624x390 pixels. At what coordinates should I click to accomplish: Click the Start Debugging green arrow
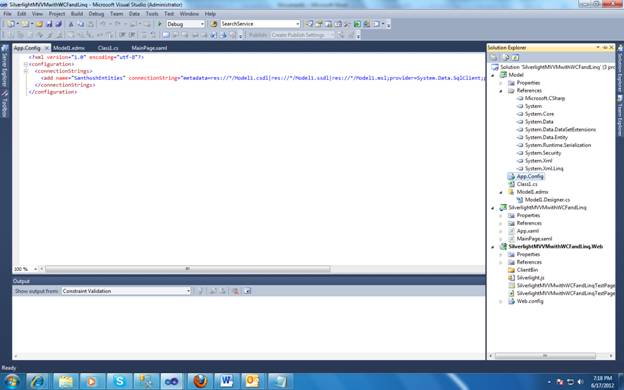pos(160,24)
